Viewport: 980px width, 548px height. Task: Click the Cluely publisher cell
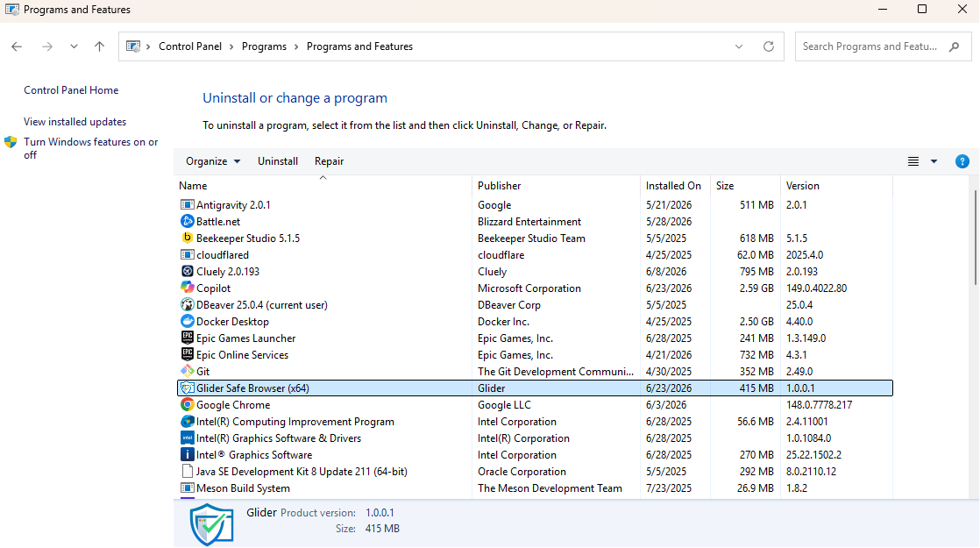492,272
